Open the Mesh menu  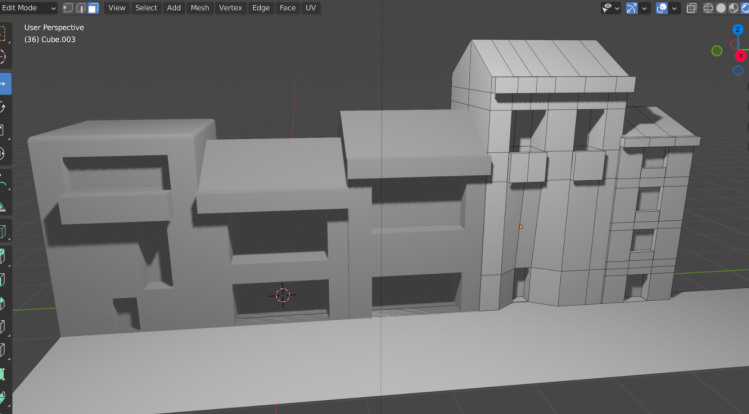200,7
